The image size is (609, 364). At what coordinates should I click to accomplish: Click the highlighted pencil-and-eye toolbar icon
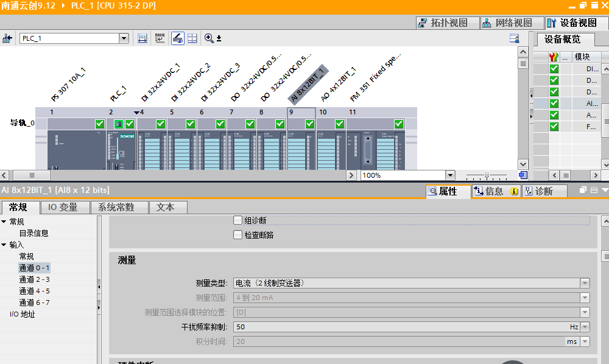(177, 38)
